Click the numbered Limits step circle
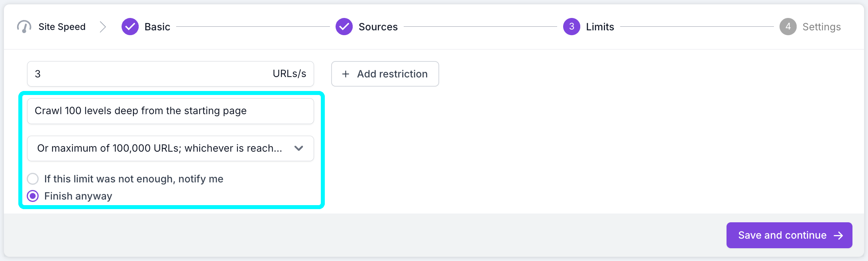Viewport: 868px width, 261px height. (x=571, y=26)
